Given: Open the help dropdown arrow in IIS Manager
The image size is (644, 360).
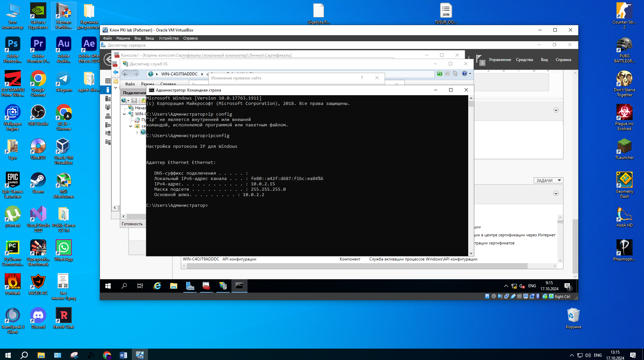Looking at the screenshot, I should (470, 74).
